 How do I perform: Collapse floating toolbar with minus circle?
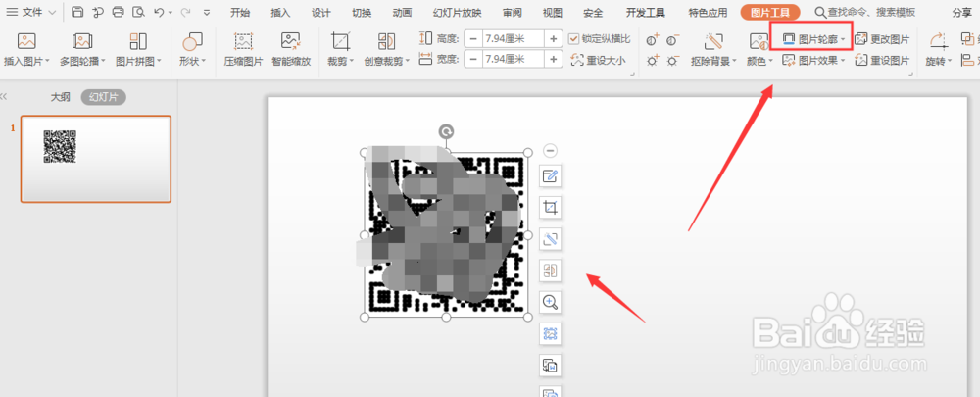550,151
